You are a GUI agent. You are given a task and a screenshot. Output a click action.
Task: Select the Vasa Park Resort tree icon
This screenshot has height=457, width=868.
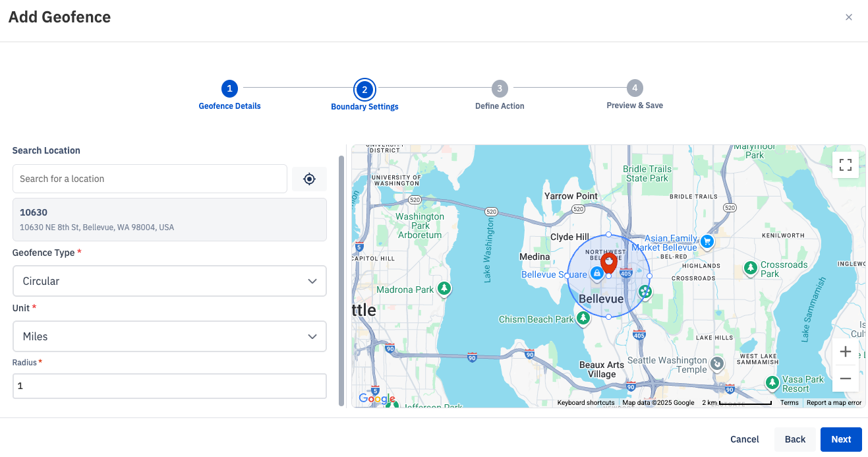click(771, 382)
